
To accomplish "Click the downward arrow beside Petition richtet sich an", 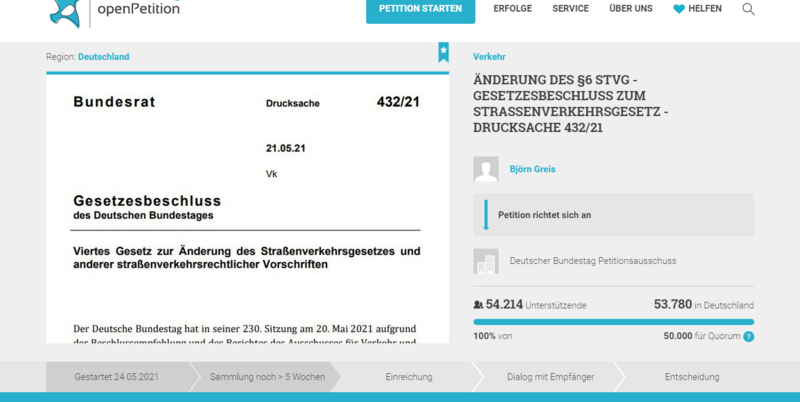I will [x=486, y=215].
